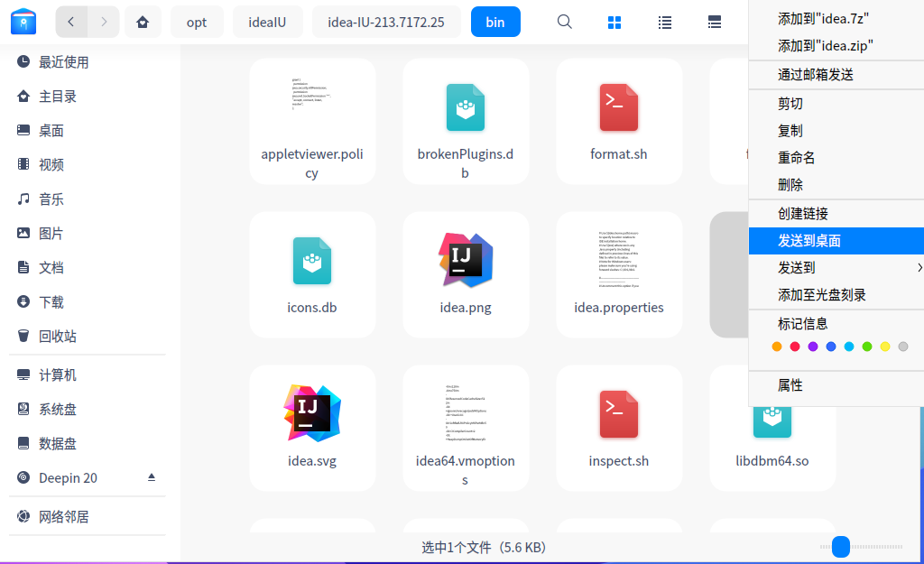Select the format.sh script file
The width and height of the screenshot is (924, 564).
[619, 122]
